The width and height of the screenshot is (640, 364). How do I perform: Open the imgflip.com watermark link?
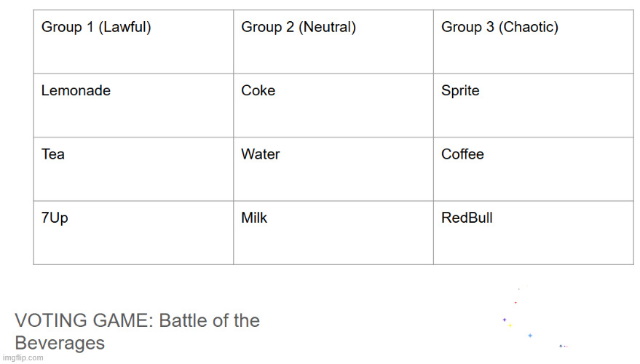coord(23,358)
